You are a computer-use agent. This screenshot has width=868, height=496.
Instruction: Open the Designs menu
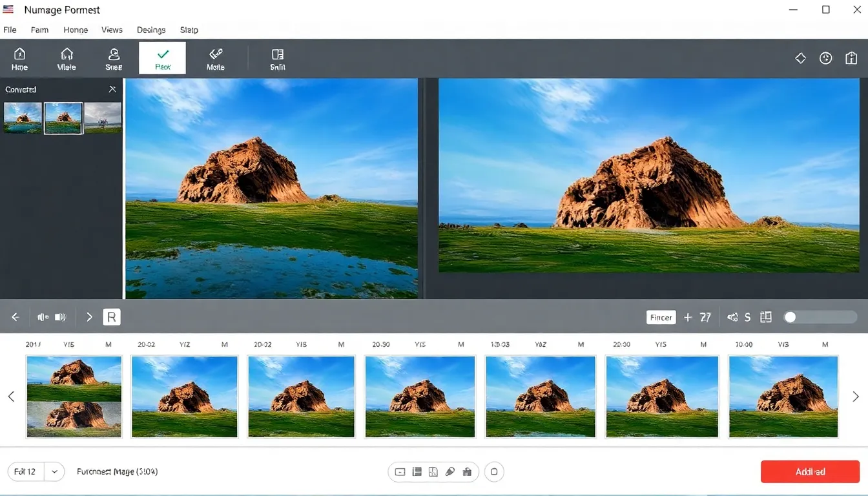pos(150,30)
